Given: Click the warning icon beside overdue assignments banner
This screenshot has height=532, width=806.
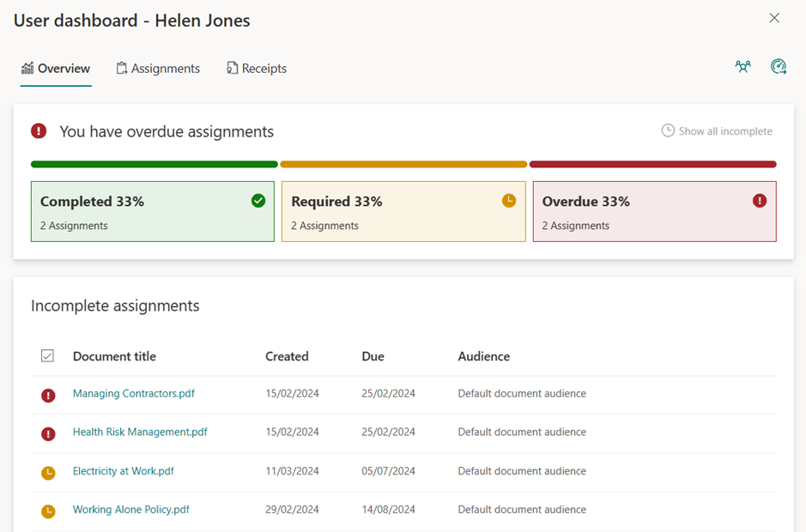Looking at the screenshot, I should pos(37,131).
